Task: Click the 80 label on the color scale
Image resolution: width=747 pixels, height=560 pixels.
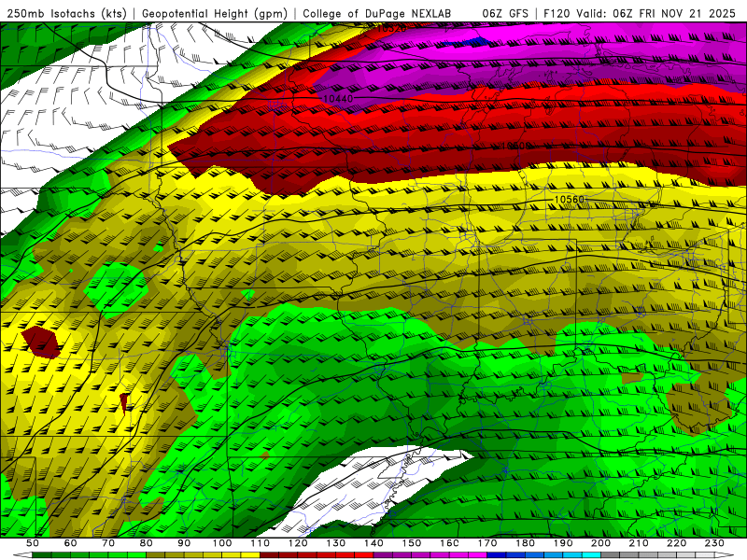Action: [147, 543]
